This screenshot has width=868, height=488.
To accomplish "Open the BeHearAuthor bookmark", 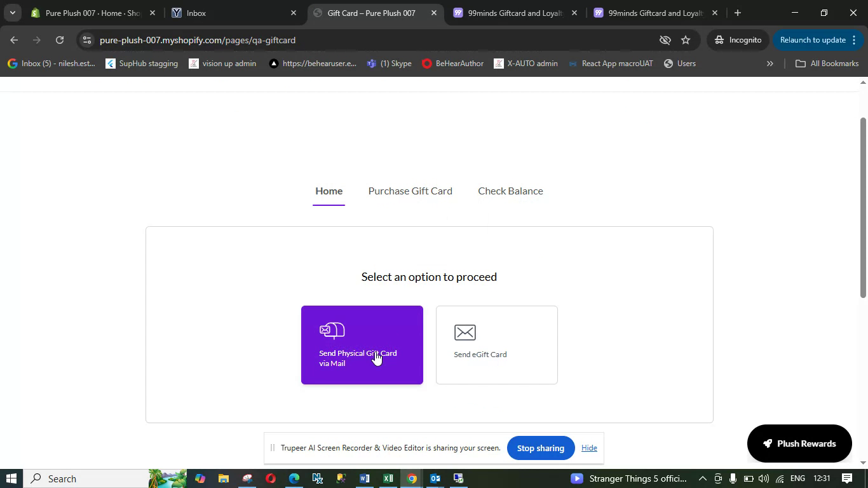I will click(452, 64).
